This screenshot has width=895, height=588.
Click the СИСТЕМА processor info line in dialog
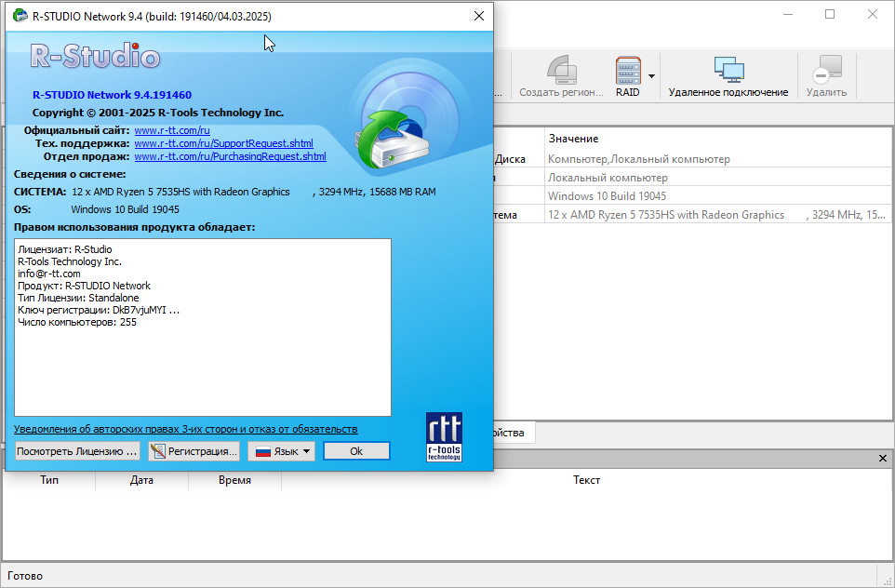[225, 192]
